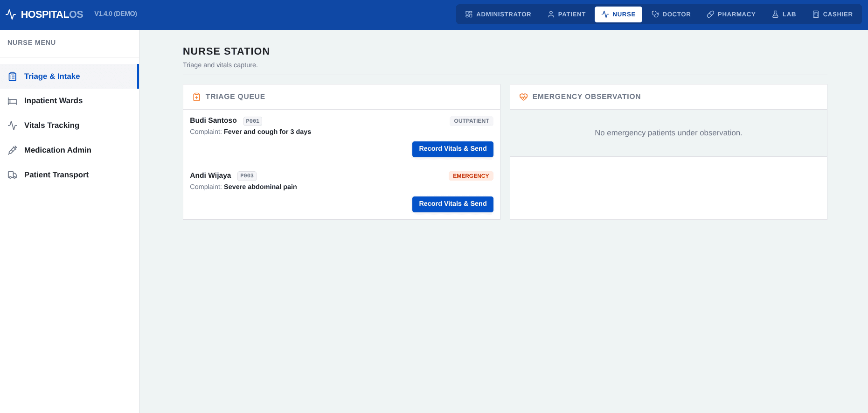The height and width of the screenshot is (413, 868).
Task: Click the pulse icon for Vitals Tracking
Action: pyautogui.click(x=13, y=126)
